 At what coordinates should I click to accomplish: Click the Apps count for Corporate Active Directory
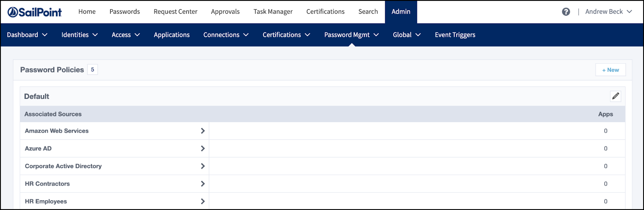(x=605, y=166)
